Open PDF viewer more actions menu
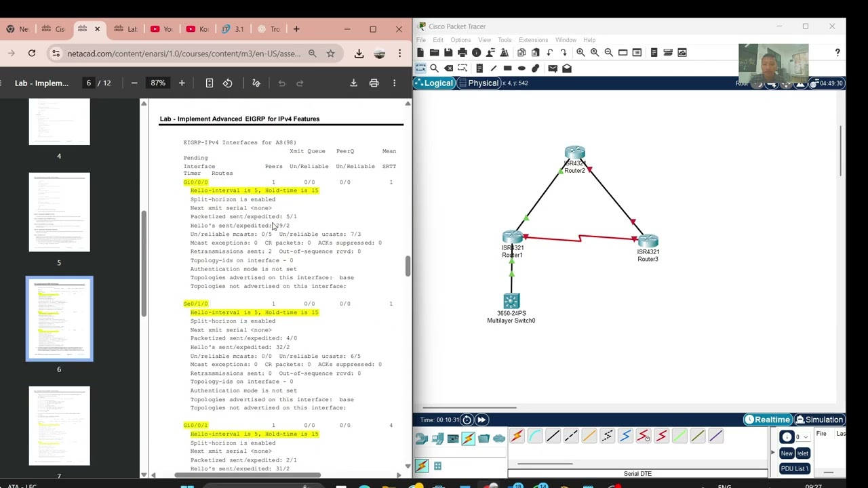The width and height of the screenshot is (868, 488). [394, 83]
